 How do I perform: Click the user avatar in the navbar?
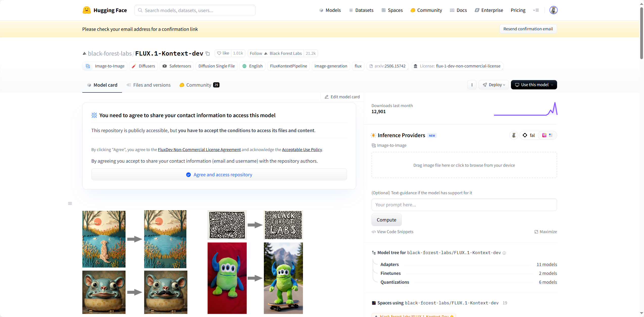[x=553, y=10]
